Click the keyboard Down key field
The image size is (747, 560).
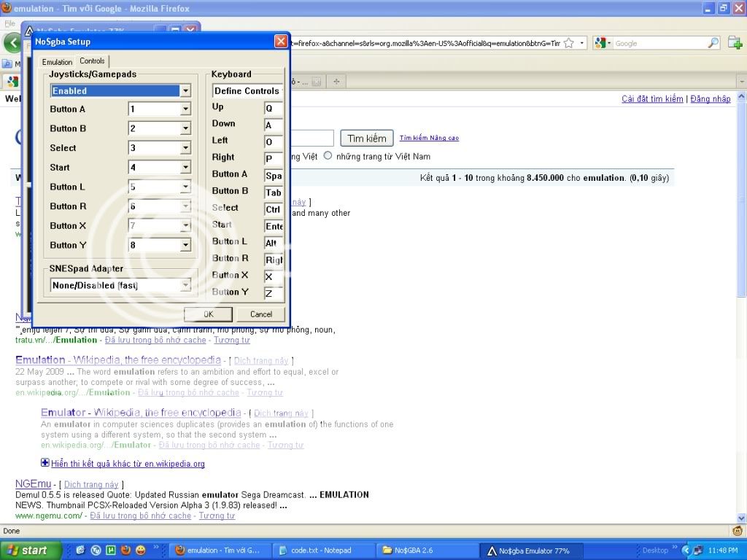274,125
